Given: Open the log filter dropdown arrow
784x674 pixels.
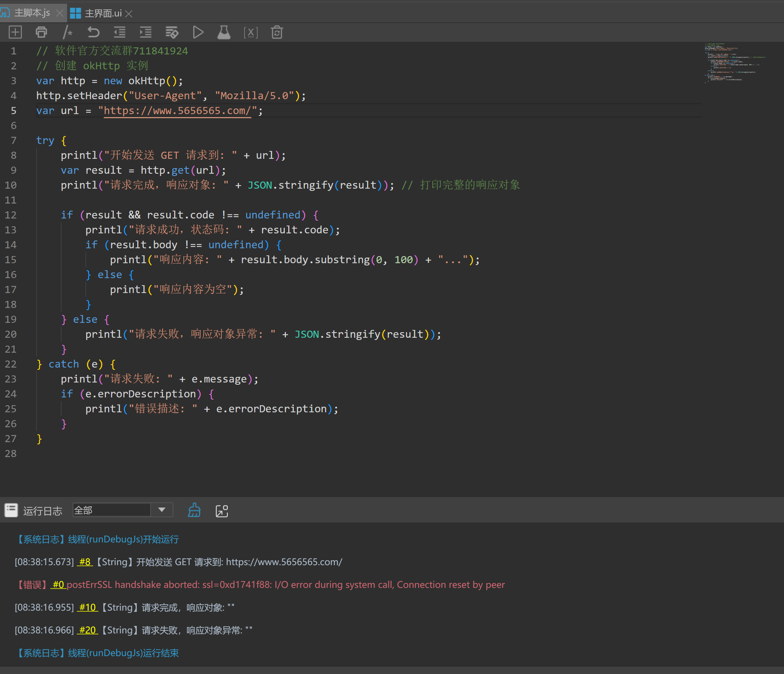Looking at the screenshot, I should click(162, 510).
